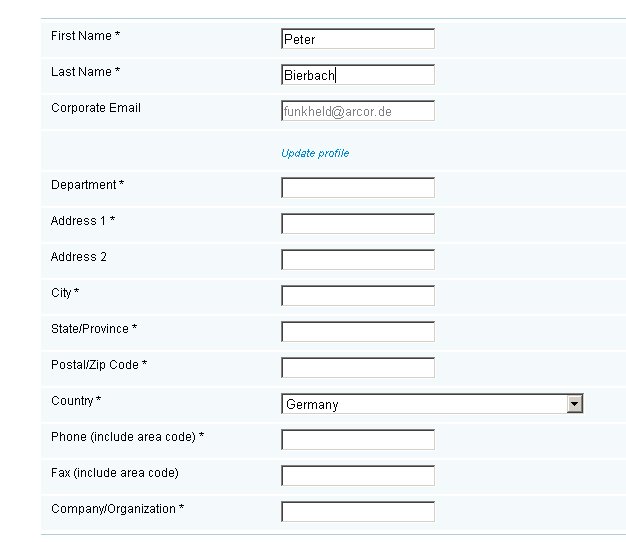
Task: Click the Company/Organization label
Action: [x=117, y=509]
